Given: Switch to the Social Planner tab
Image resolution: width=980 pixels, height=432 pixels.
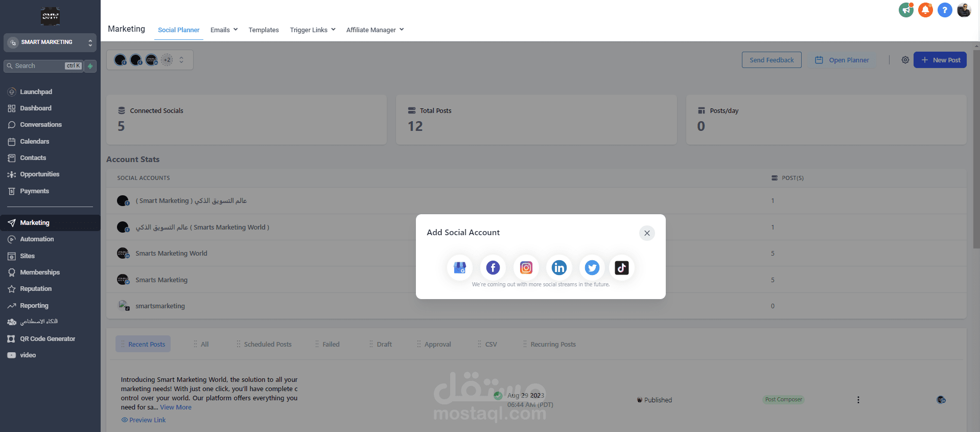Looking at the screenshot, I should pyautogui.click(x=178, y=30).
